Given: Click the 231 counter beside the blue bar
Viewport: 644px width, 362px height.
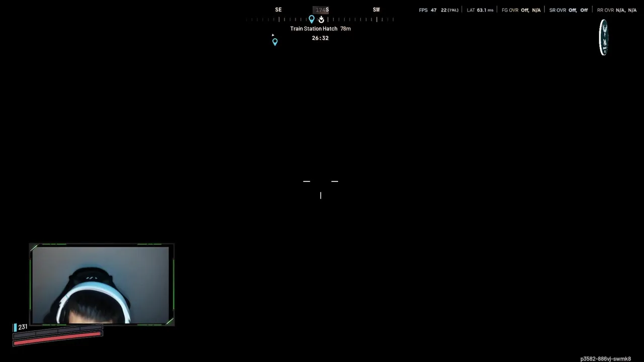Looking at the screenshot, I should point(23,327).
